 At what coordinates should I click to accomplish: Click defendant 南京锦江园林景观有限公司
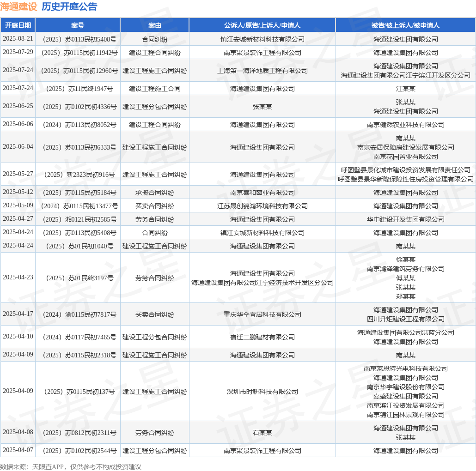point(406,415)
